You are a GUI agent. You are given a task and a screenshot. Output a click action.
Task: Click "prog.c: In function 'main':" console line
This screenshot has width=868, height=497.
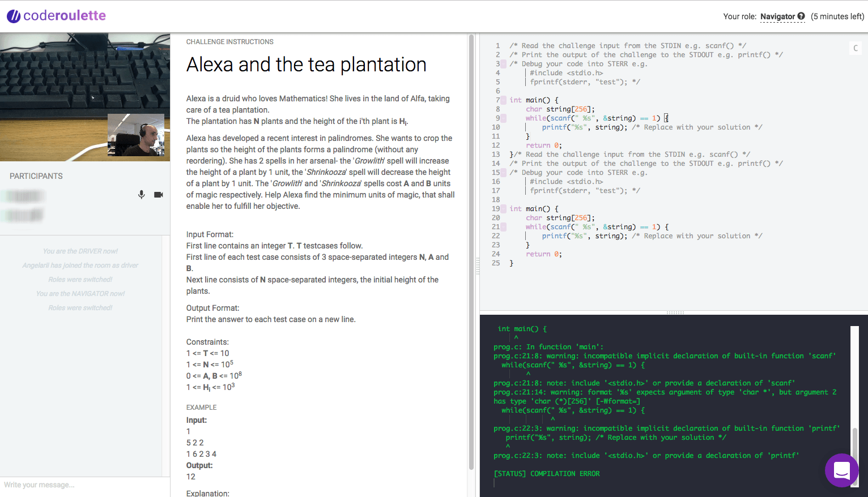pos(548,347)
